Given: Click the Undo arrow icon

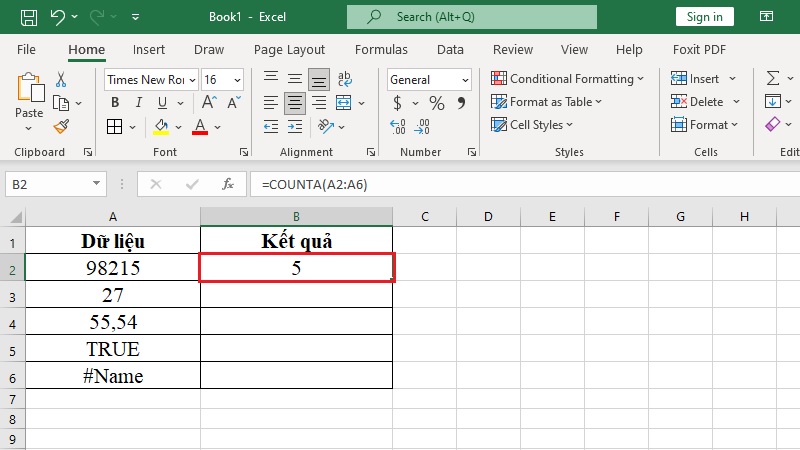Looking at the screenshot, I should (57, 17).
